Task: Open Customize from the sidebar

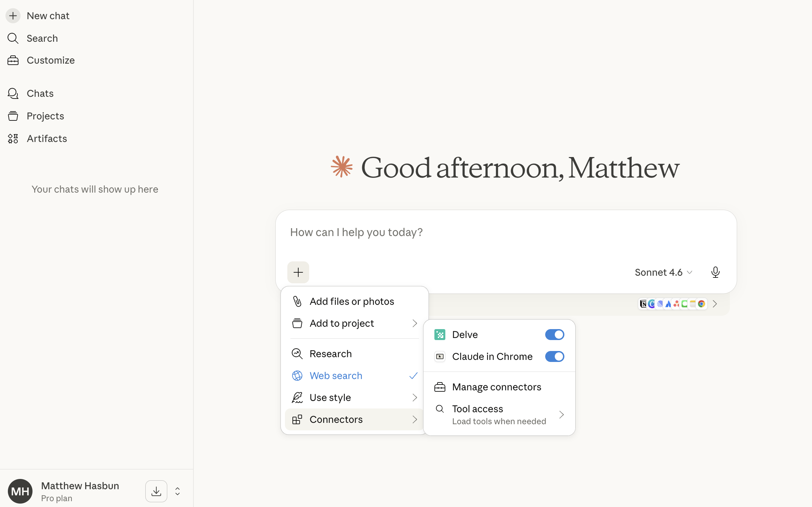Action: 50,60
